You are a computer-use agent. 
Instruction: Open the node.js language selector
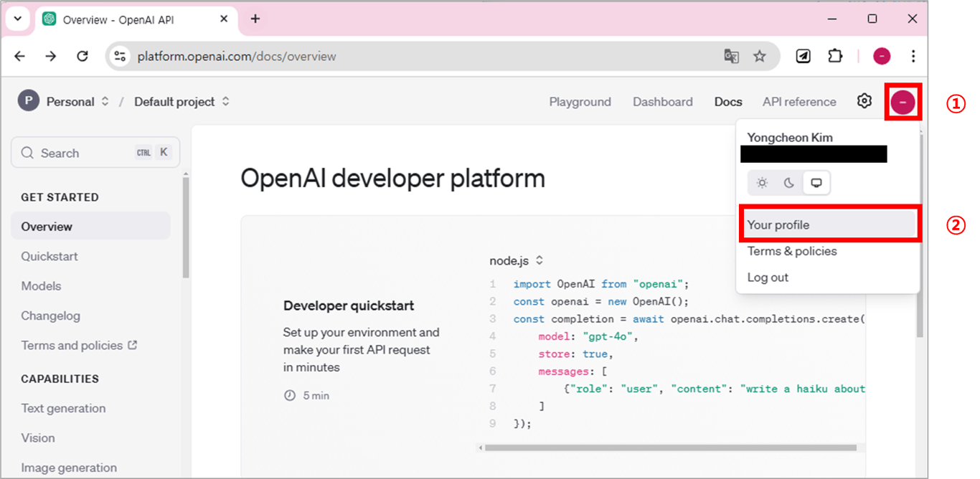click(x=517, y=261)
